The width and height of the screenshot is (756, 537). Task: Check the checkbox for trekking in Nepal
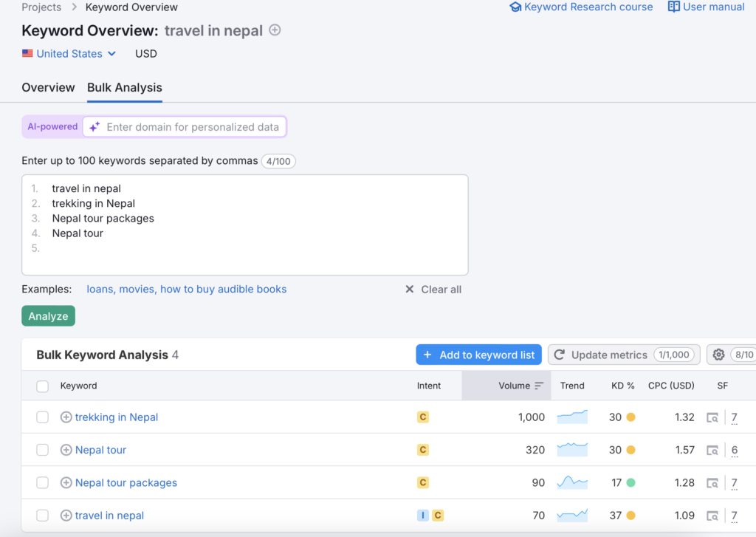(x=42, y=417)
